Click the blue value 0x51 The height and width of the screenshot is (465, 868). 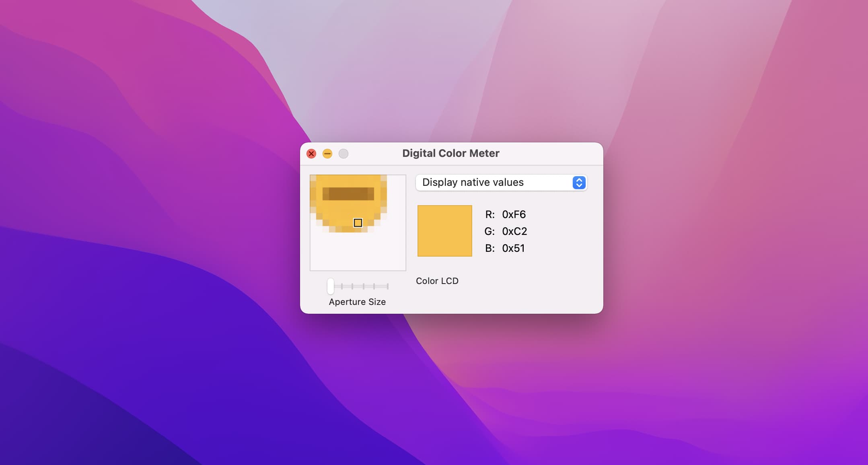click(513, 248)
